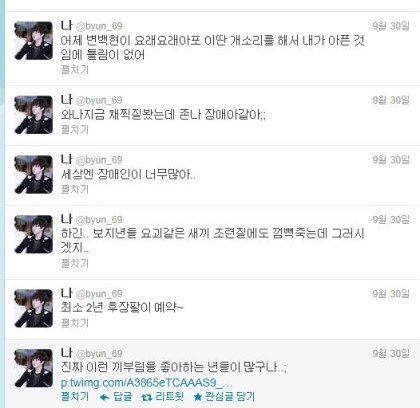
Task: Click the reply arrow icon in last tweet
Action: 105,397
